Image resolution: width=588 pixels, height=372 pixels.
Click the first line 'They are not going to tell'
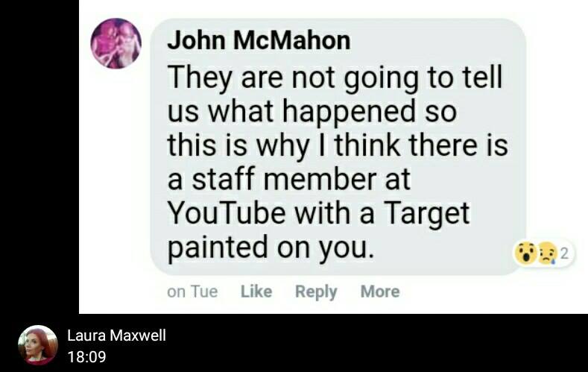point(335,78)
